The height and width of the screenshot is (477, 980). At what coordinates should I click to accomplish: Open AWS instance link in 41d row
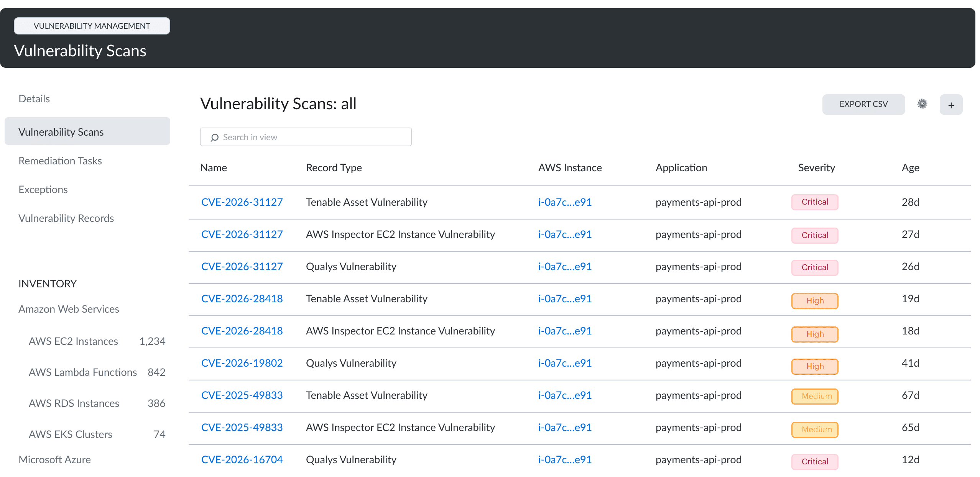[x=565, y=363]
